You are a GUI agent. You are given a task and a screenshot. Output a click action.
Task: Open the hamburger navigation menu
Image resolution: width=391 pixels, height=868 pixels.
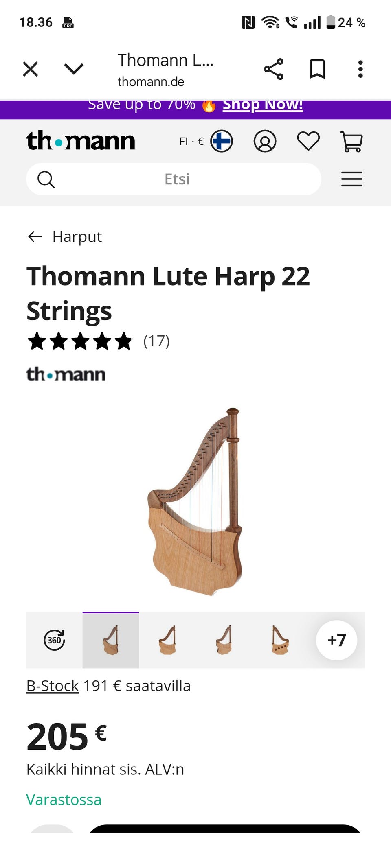[351, 179]
